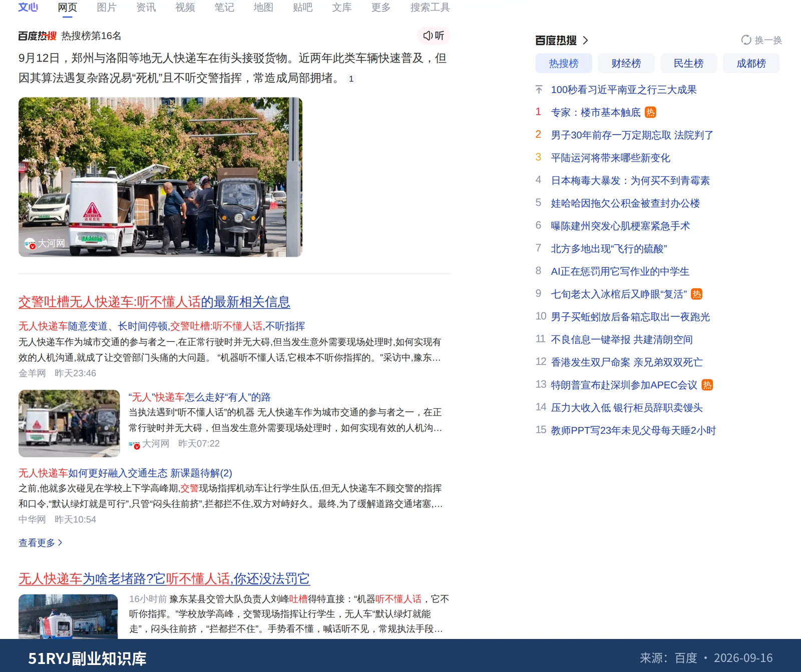Click the 换一换 refresh icon

point(746,40)
